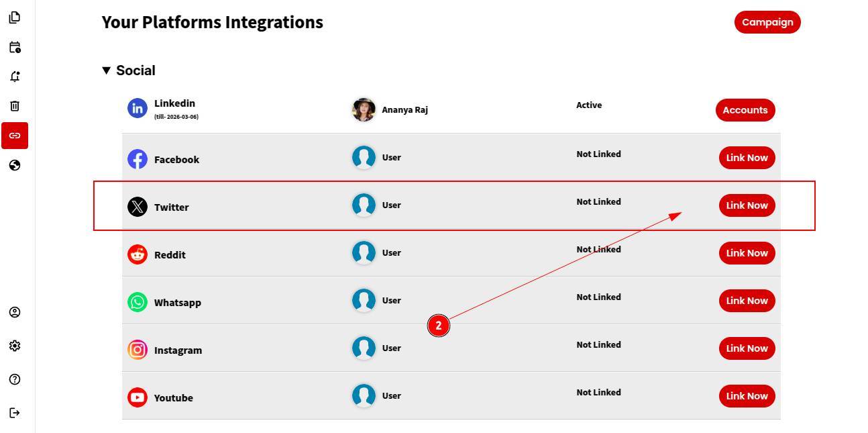The width and height of the screenshot is (868, 433).
Task: Open the settings gear sidebar icon
Action: tap(15, 346)
